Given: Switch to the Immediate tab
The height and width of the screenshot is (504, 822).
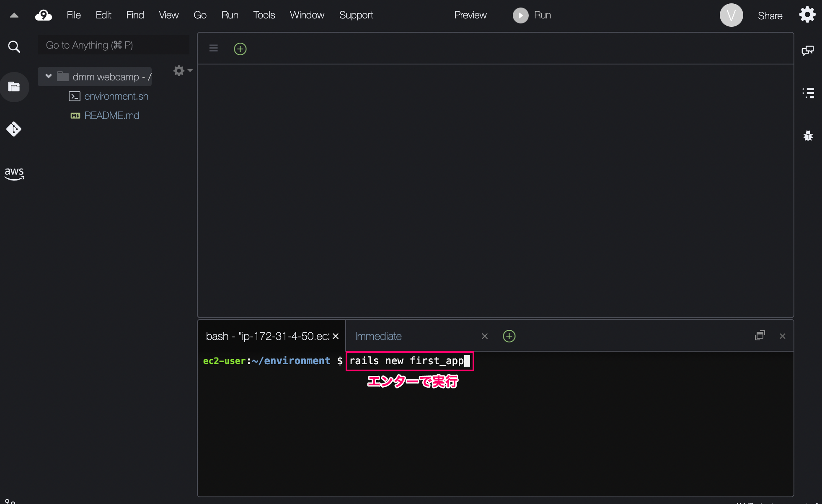Looking at the screenshot, I should pyautogui.click(x=377, y=336).
